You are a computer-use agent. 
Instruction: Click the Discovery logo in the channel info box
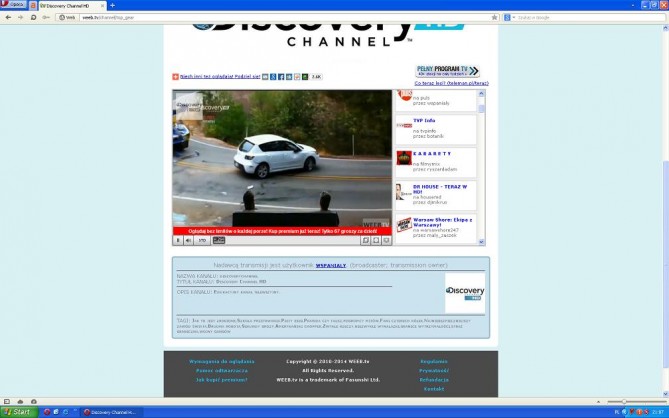[x=465, y=293]
